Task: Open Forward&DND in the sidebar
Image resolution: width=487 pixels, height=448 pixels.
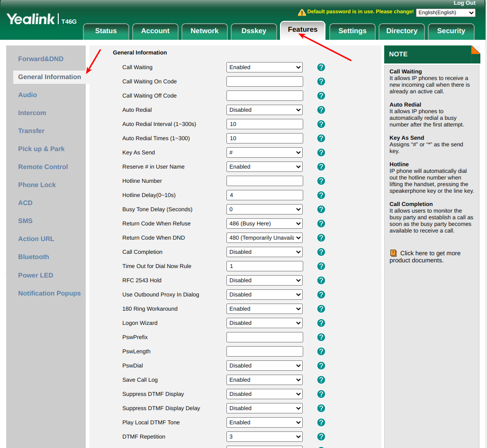Action: (x=41, y=59)
